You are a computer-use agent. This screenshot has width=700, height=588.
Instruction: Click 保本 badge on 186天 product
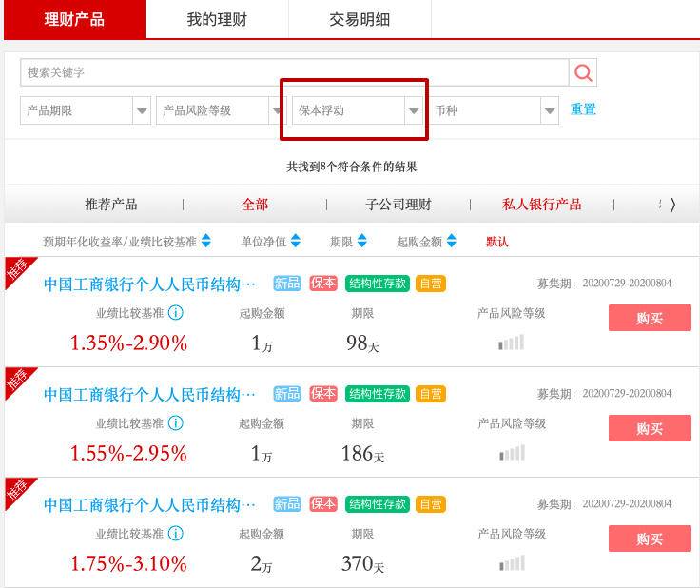coord(323,393)
